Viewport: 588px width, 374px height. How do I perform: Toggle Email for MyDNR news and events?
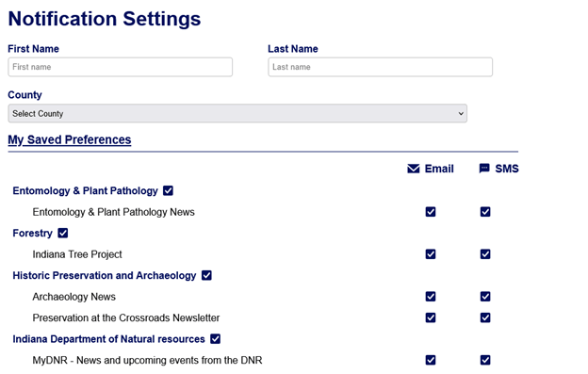coord(431,360)
